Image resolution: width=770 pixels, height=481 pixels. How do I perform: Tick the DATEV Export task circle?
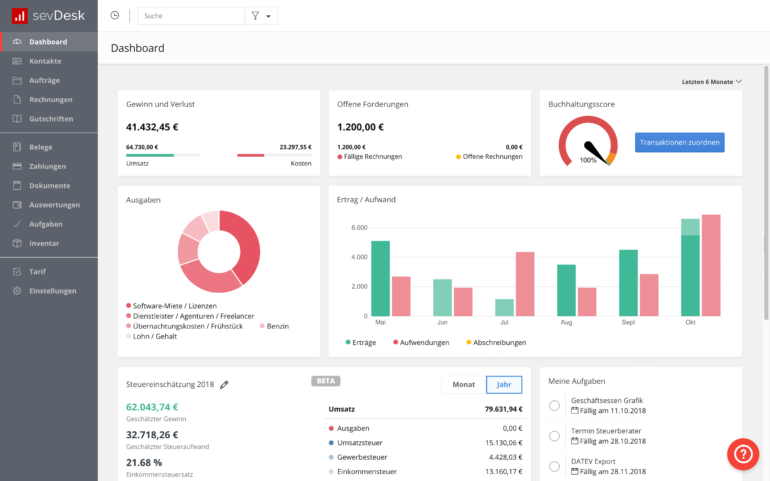[x=554, y=466]
